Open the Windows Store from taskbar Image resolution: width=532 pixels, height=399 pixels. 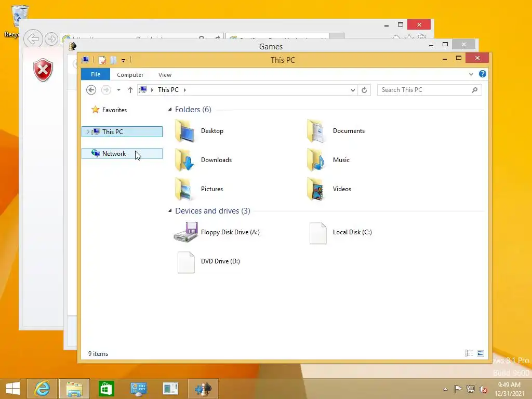point(106,389)
